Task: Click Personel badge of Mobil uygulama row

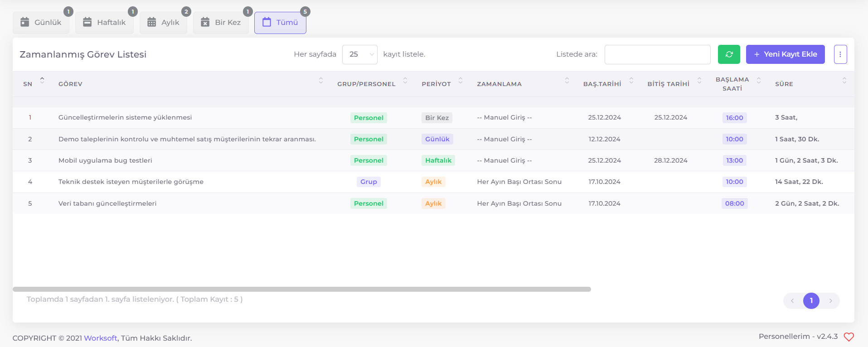Action: (x=369, y=160)
